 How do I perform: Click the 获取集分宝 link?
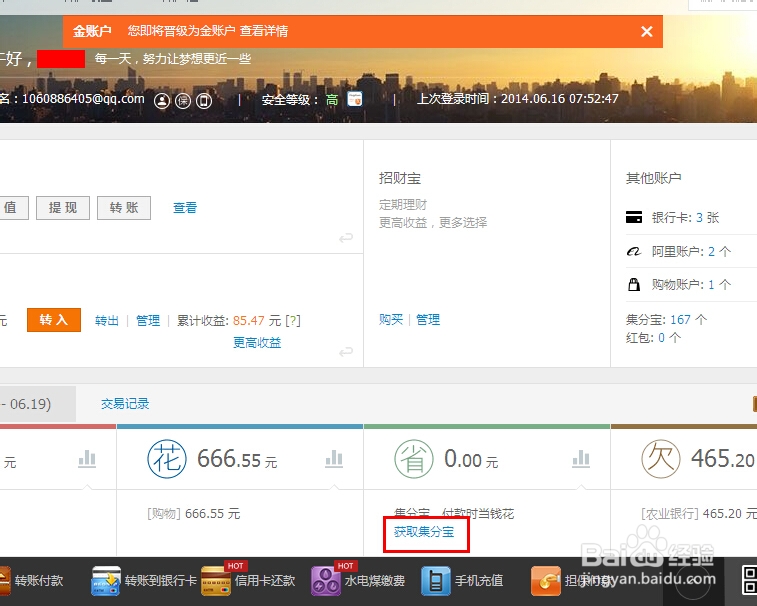(x=424, y=532)
